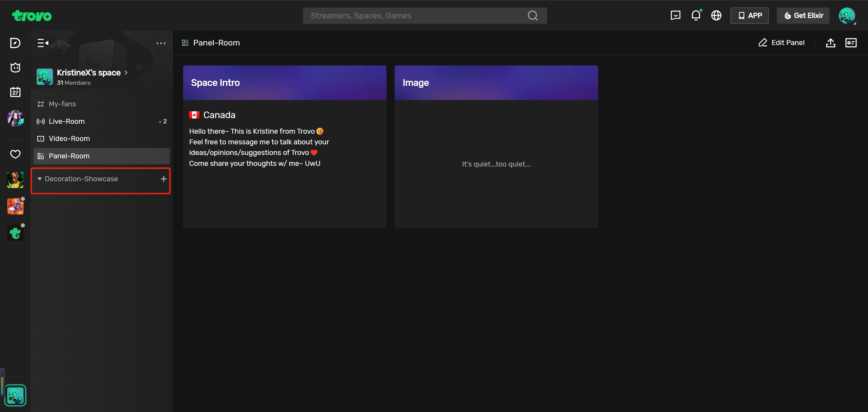Image resolution: width=868 pixels, height=412 pixels.
Task: Switch to the Video-Room channel
Action: 69,138
